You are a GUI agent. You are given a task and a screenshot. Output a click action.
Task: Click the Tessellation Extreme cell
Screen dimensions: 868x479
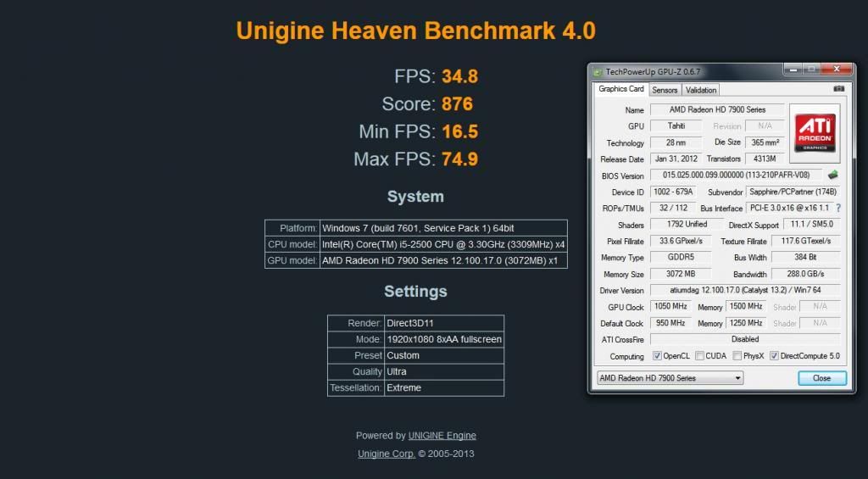pos(444,387)
